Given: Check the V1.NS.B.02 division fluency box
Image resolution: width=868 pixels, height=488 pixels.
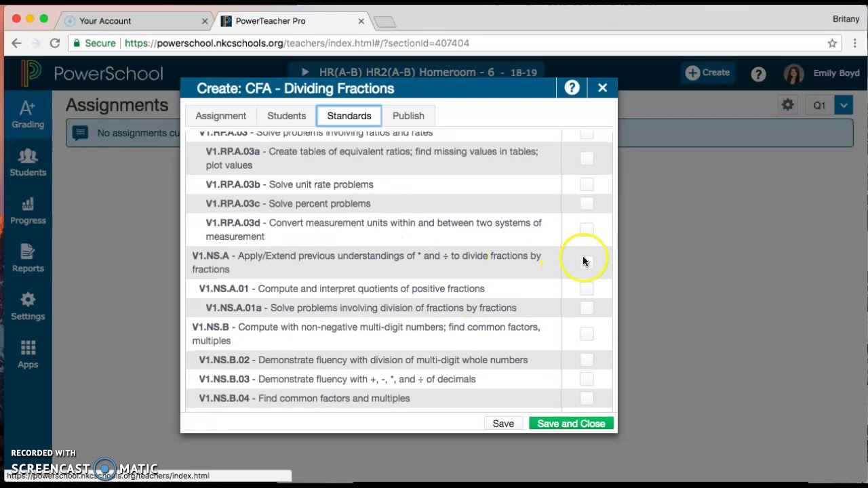Looking at the screenshot, I should point(587,360).
